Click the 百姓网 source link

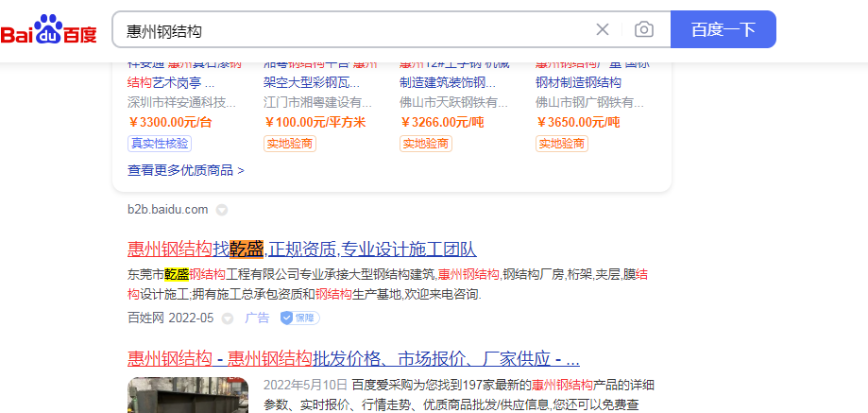[145, 318]
